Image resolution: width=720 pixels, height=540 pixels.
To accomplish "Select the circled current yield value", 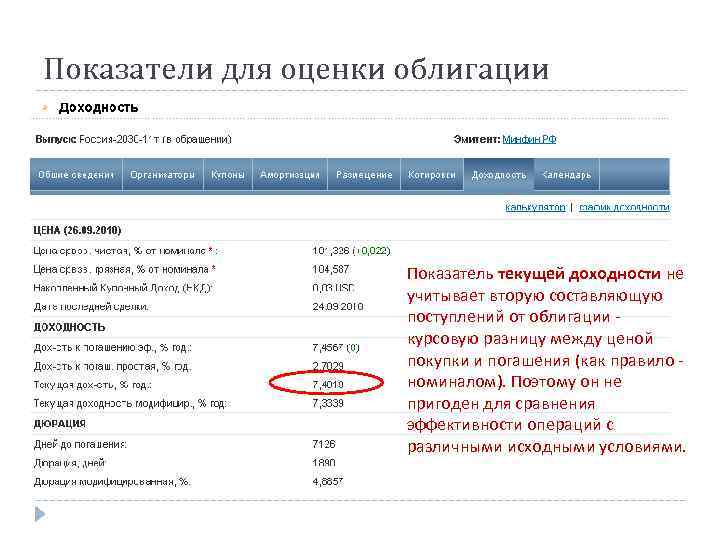I will [x=327, y=384].
